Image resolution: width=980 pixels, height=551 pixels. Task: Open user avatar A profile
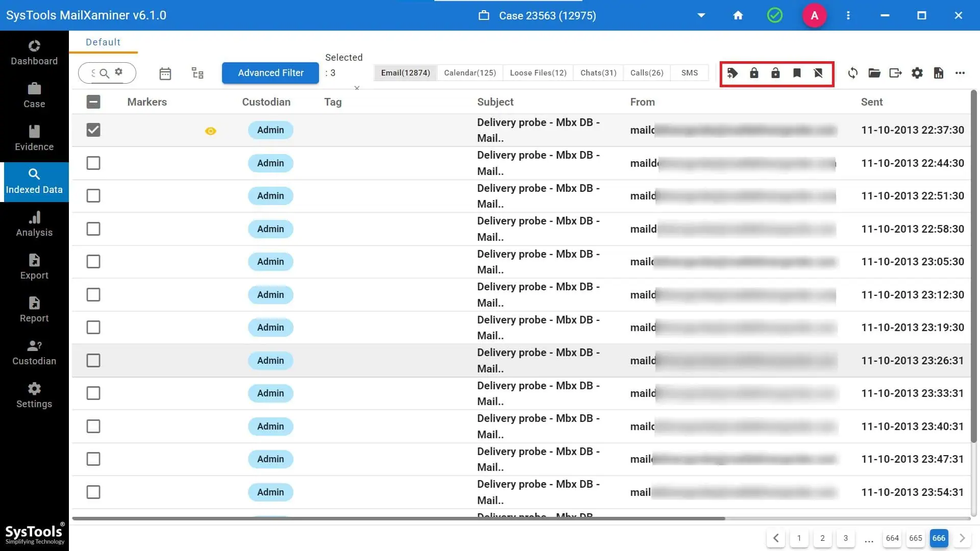(x=815, y=15)
